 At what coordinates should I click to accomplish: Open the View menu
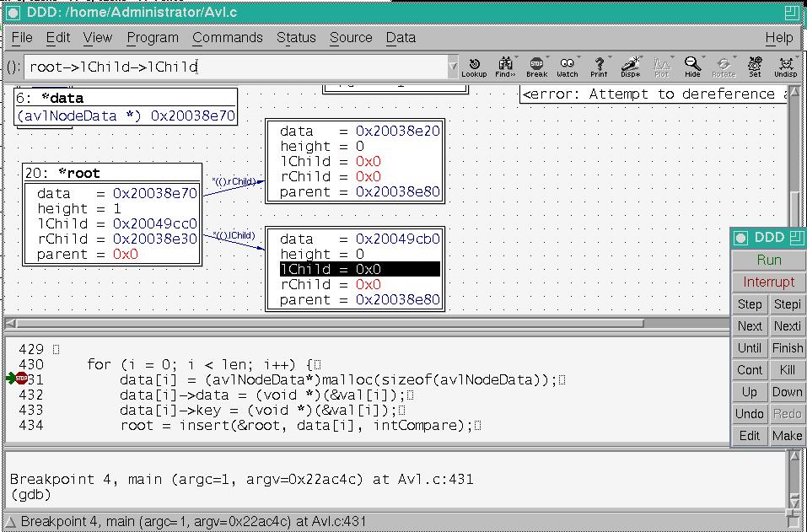(x=98, y=38)
